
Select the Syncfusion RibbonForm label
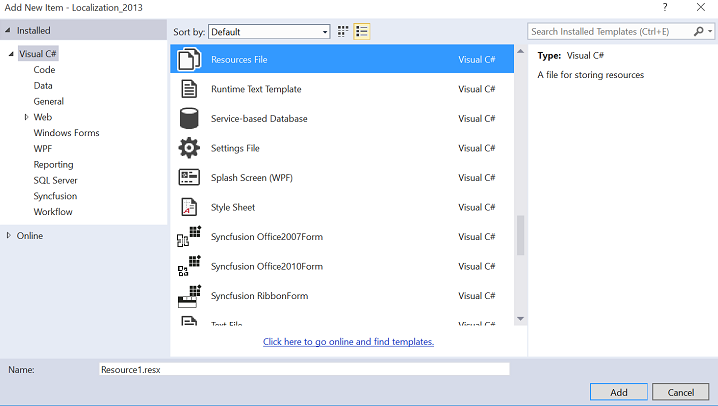click(259, 296)
